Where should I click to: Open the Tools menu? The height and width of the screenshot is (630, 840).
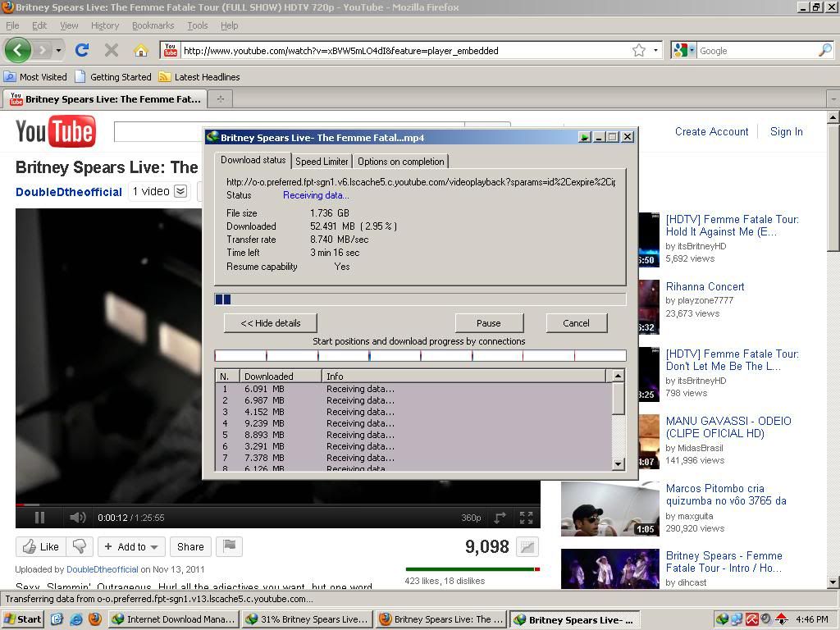click(197, 25)
